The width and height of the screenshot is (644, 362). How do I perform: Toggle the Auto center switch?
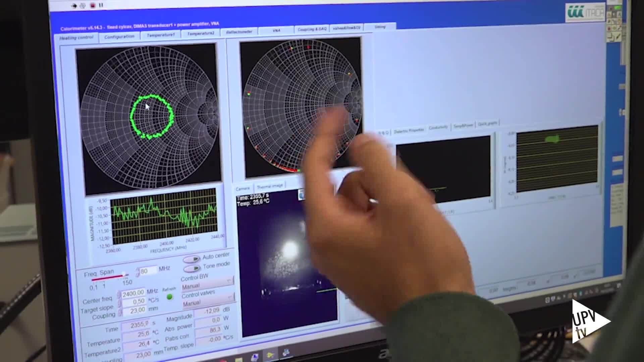point(191,259)
